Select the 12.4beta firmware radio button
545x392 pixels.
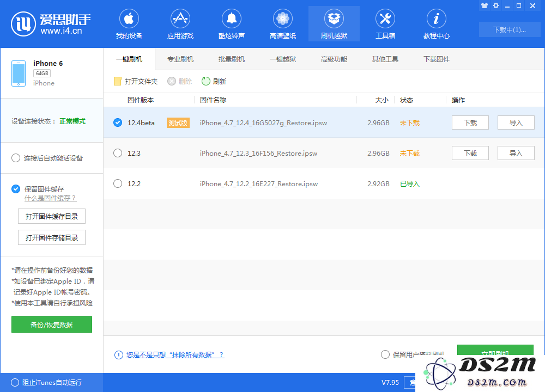coord(118,122)
